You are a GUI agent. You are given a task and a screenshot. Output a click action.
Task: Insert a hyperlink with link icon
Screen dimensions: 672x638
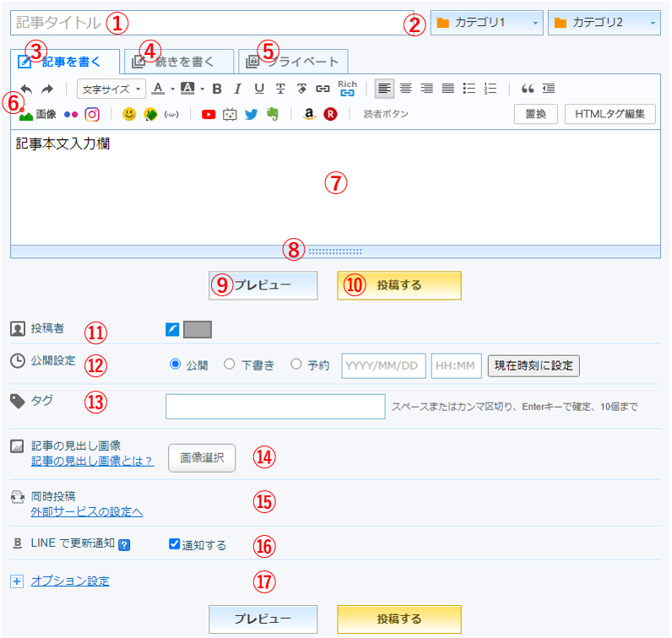[322, 89]
